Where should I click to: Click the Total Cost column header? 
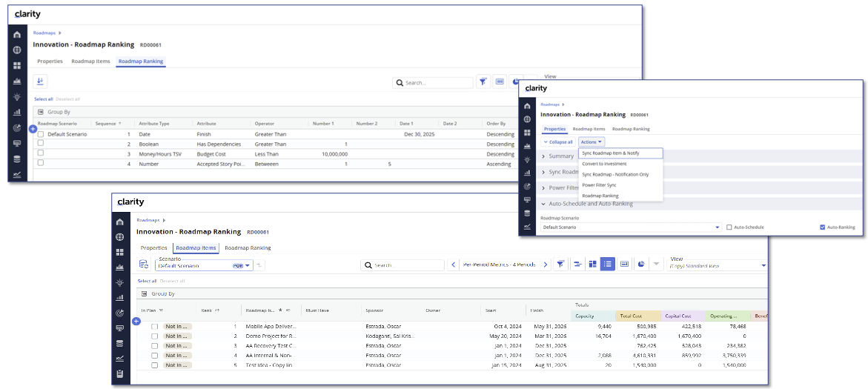(x=632, y=316)
